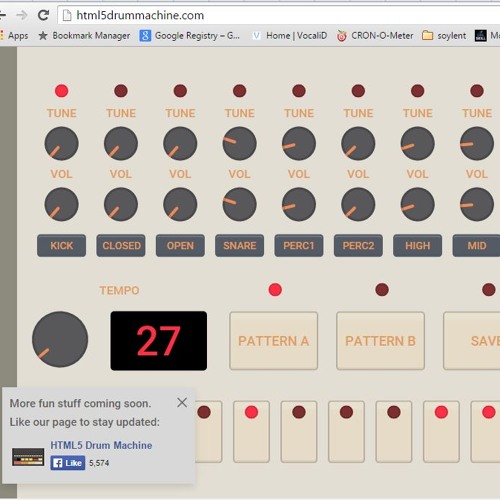500x500 pixels.
Task: Toggle the sequencer step below SAVE
Action: (x=485, y=432)
